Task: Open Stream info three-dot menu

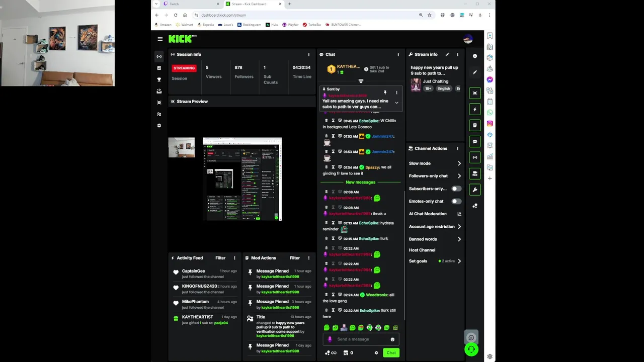Action: [x=457, y=54]
